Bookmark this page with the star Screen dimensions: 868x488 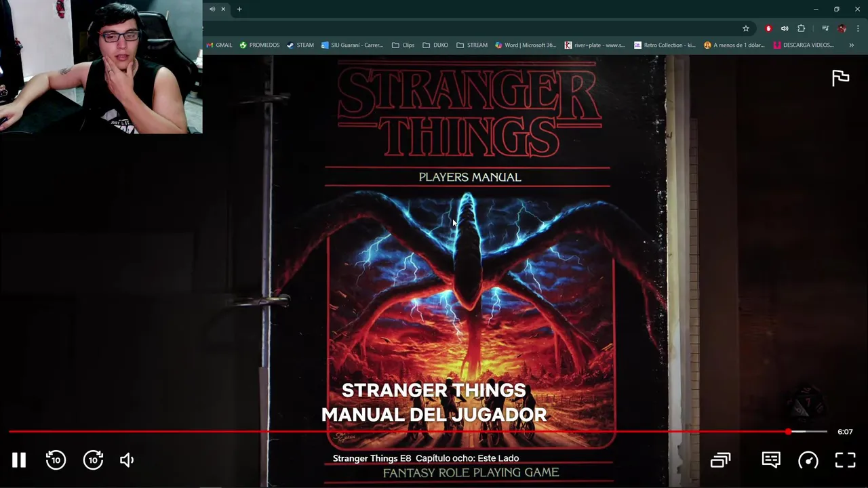pyautogui.click(x=746, y=28)
